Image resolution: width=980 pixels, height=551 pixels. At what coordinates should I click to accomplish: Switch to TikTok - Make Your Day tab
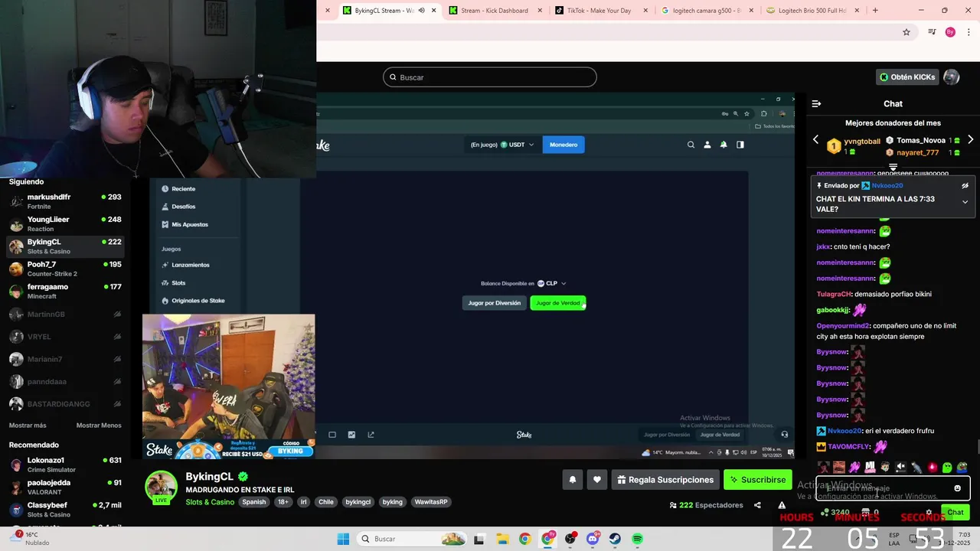(599, 11)
